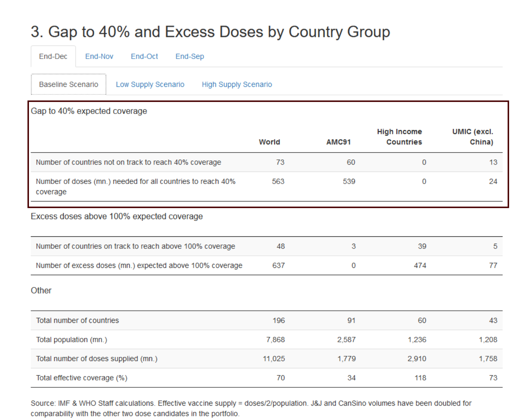
Task: Select the 'Total population (mn.)' row label
Action: 71,340
